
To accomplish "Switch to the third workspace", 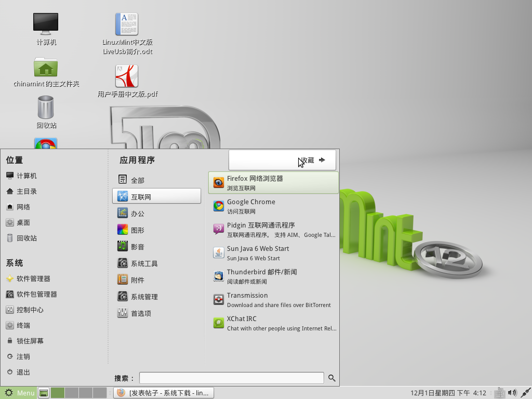I will point(86,393).
